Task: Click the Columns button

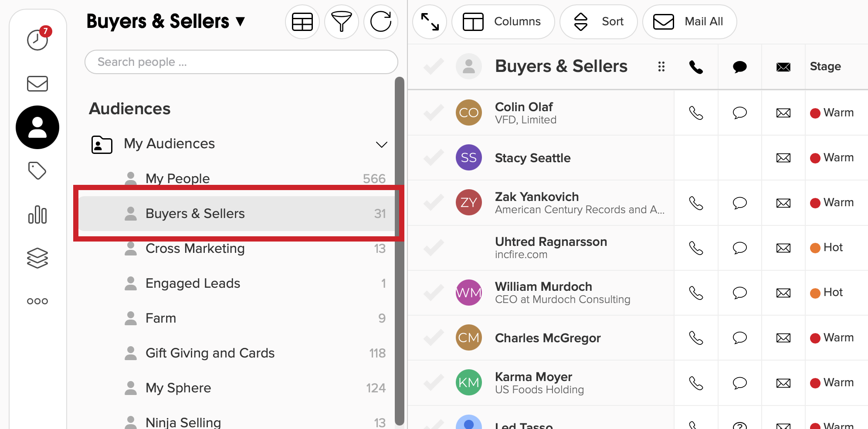Action: click(503, 22)
